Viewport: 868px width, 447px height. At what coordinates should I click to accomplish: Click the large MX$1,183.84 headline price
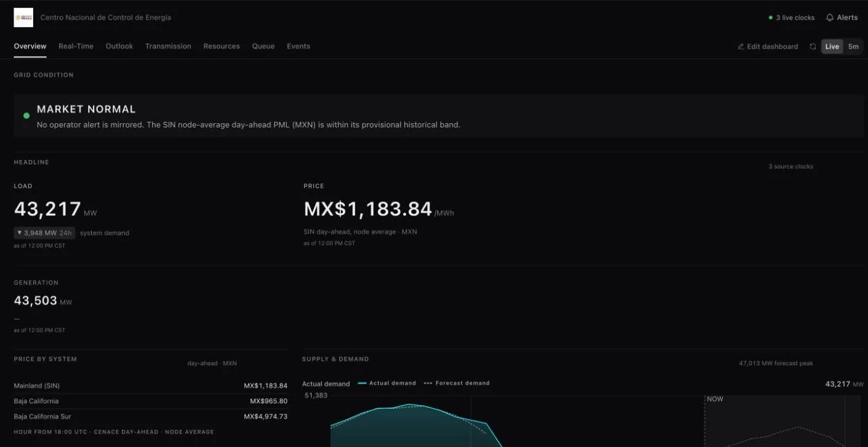point(368,209)
